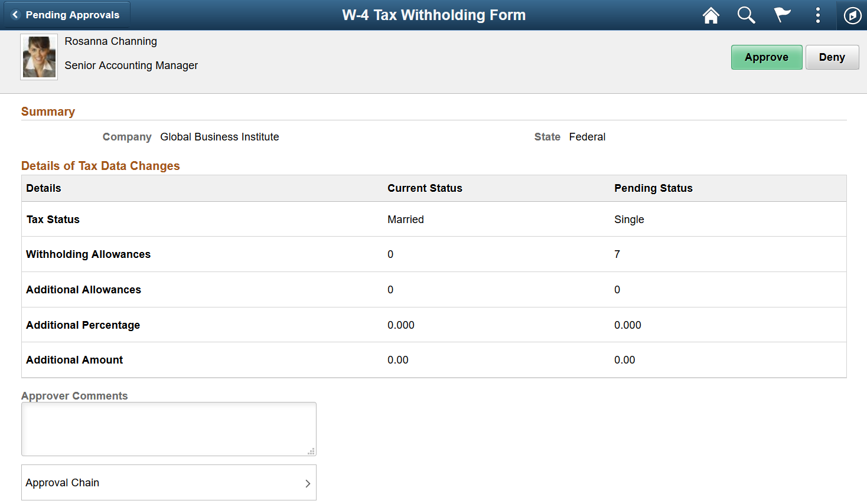The width and height of the screenshot is (867, 504).
Task: Deny the W-4 tax withholding request
Action: pos(832,57)
